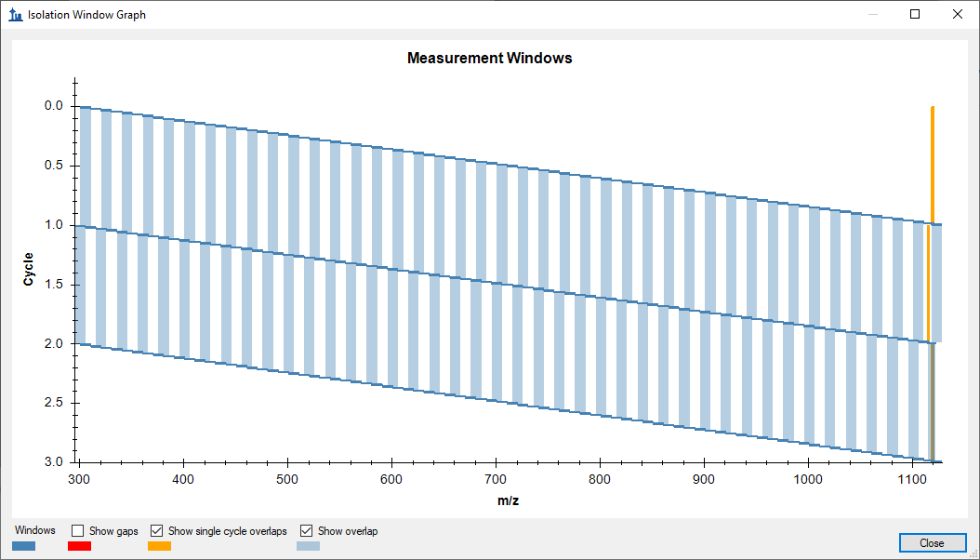980x560 pixels.
Task: Click the Isolation Window Graph title bar icon
Action: (14, 15)
